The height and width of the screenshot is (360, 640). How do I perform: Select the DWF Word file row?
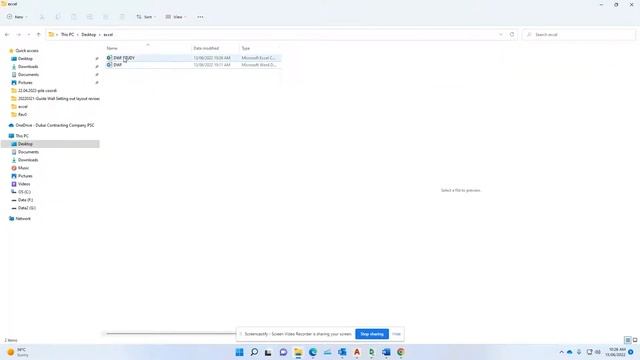[193, 65]
